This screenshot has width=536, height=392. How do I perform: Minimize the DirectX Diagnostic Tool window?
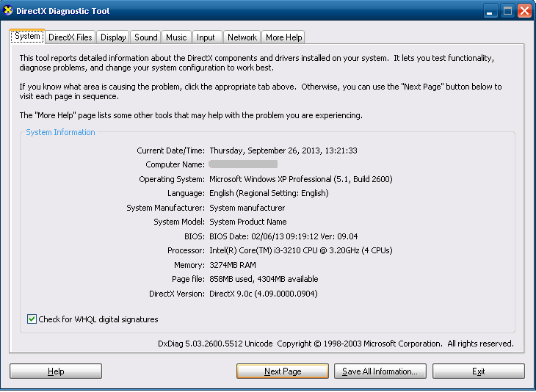click(490, 11)
